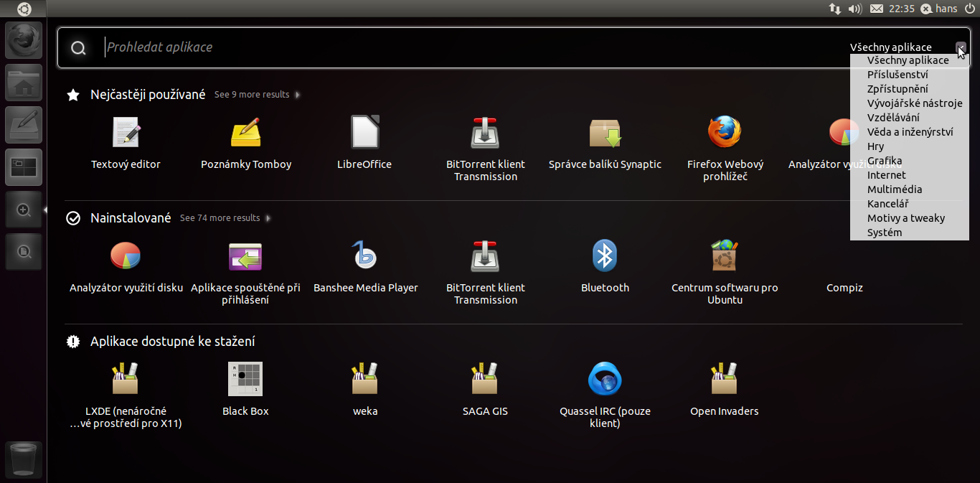Open Textový editor from most used apps

pyautogui.click(x=126, y=143)
